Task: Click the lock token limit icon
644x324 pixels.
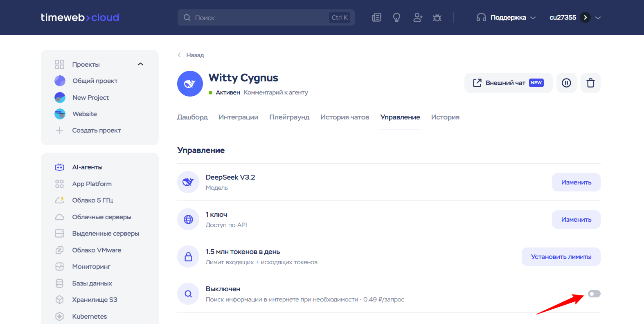Action: click(x=188, y=256)
